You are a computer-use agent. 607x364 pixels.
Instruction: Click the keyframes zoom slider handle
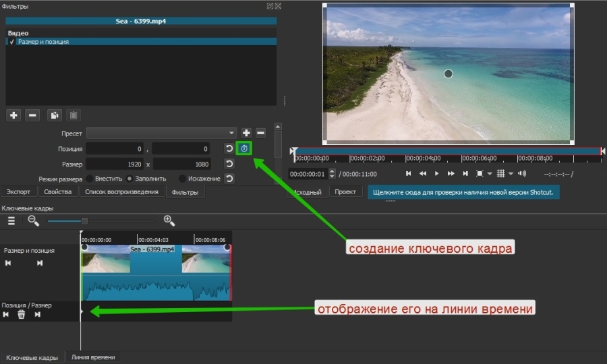[84, 220]
